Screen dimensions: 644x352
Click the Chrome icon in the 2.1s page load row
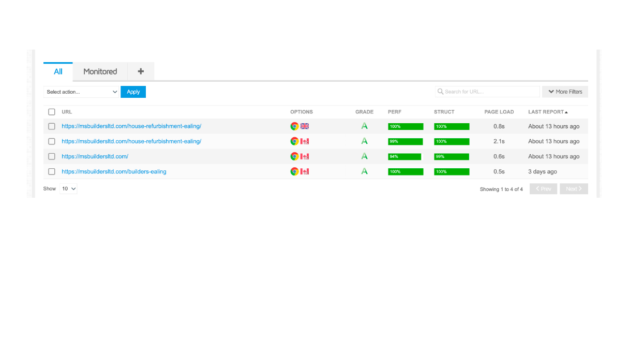[294, 141]
